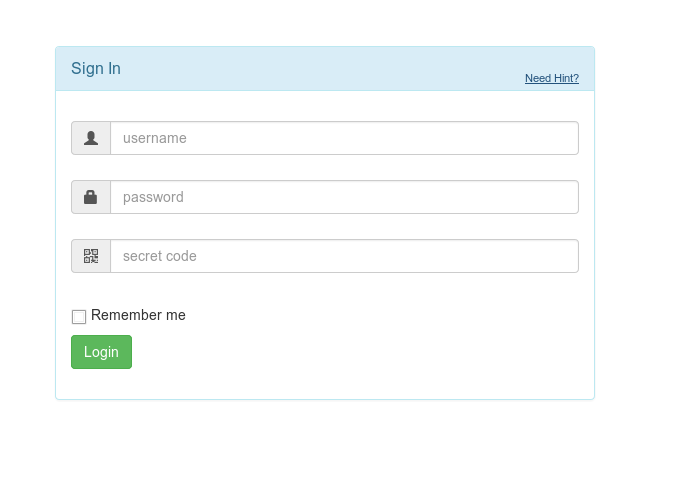
Task: Click the user silhouette icon beside username
Action: tap(91, 138)
